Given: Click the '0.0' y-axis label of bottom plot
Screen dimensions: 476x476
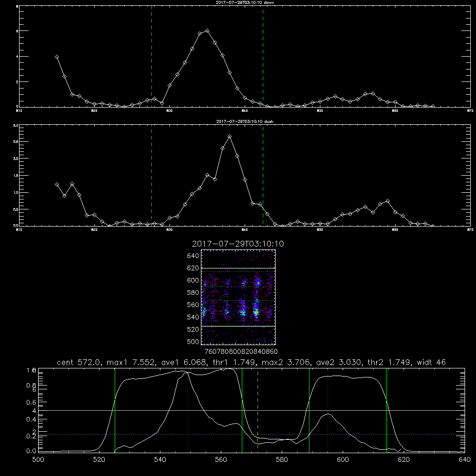Looking at the screenshot, I should [31, 451].
